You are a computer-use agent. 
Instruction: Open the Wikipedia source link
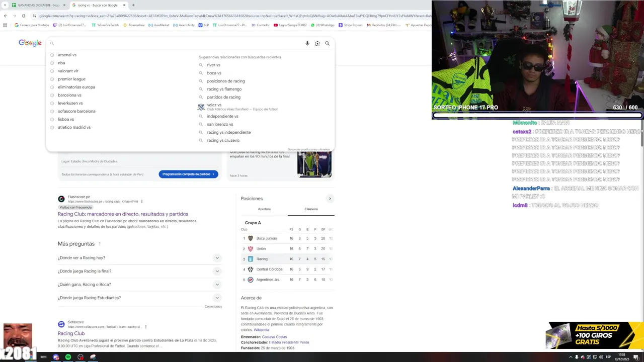pos(261,330)
